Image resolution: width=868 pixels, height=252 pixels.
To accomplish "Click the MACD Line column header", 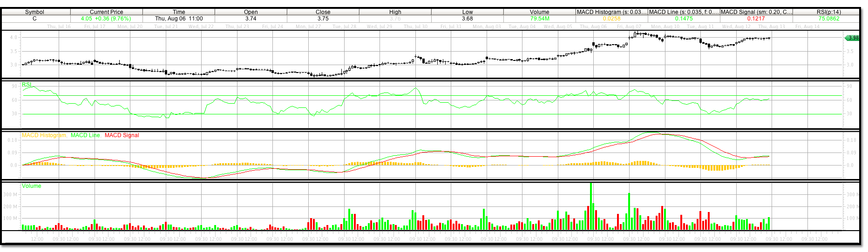I will (684, 12).
